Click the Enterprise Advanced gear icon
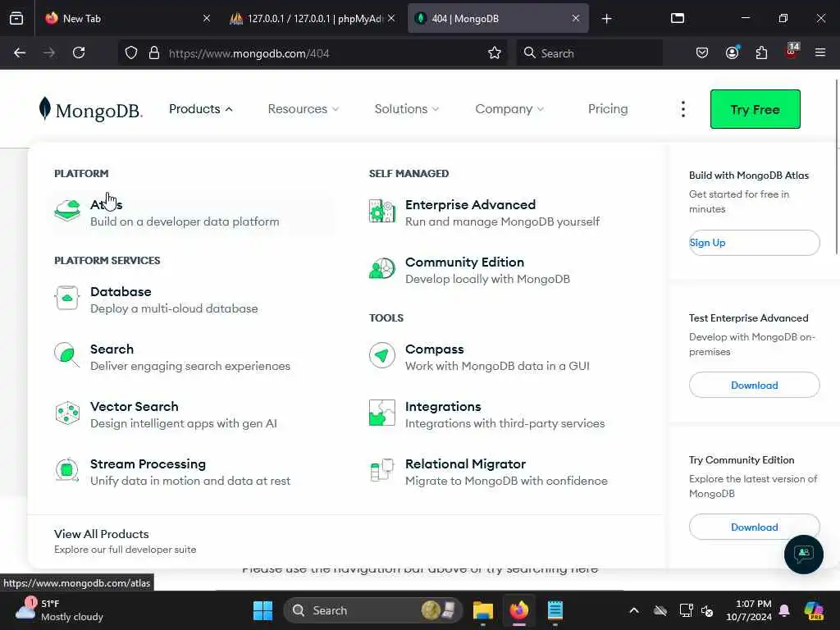Screen dimensions: 840x630 [382, 211]
